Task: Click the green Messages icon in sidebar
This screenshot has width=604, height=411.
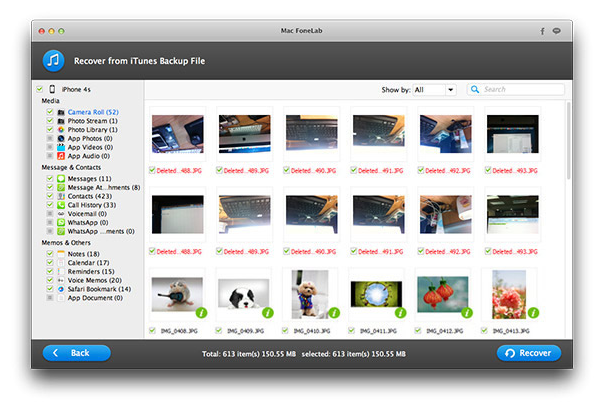Action: (60, 177)
